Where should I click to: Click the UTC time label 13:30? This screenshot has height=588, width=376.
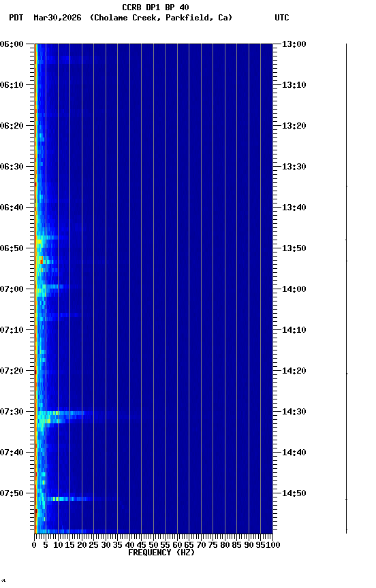click(294, 167)
